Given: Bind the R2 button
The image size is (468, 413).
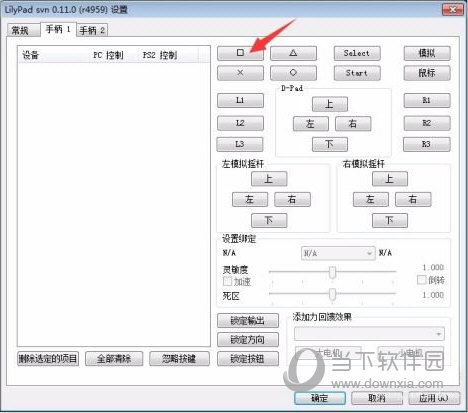Looking at the screenshot, I should 427,123.
